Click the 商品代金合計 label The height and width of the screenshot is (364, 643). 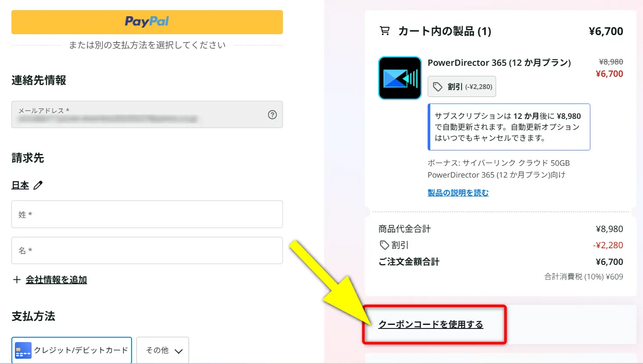404,229
